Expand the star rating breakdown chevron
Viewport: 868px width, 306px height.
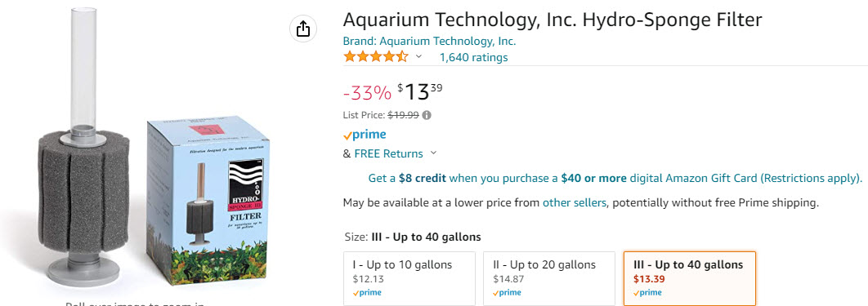[x=419, y=56]
